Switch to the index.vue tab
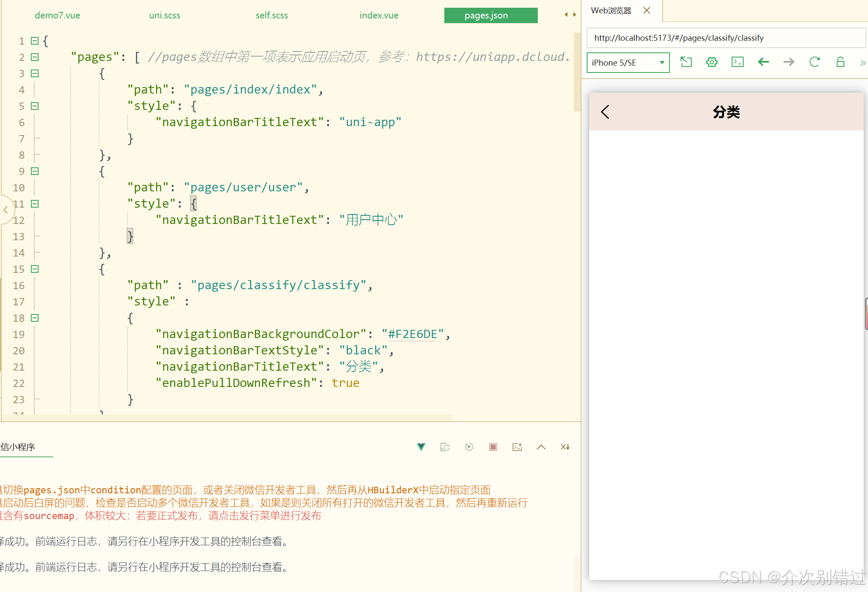Screen dimensions: 868x592 (x=379, y=15)
